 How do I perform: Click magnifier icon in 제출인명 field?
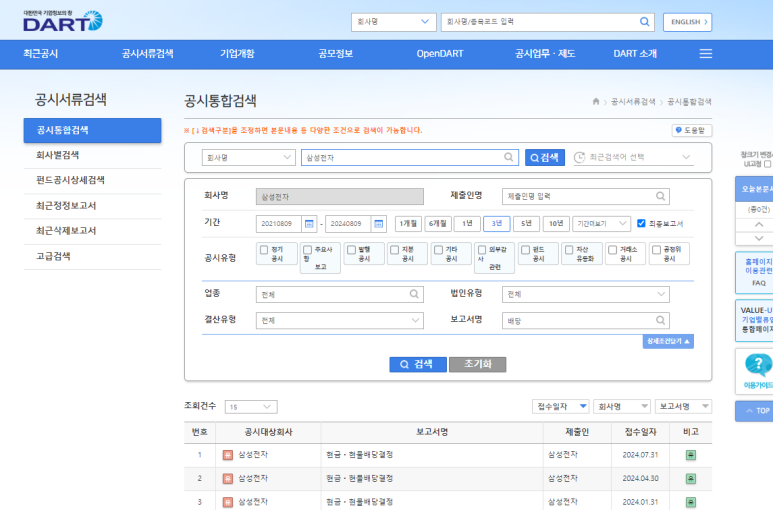click(x=660, y=196)
